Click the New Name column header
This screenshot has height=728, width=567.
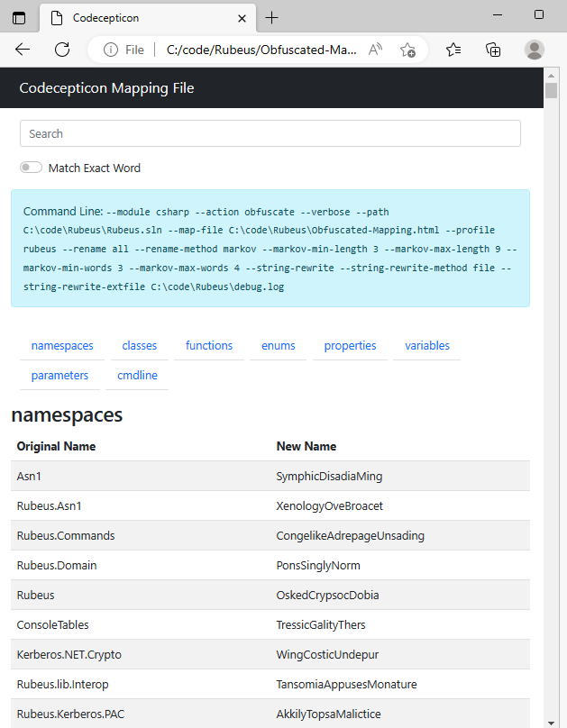(306, 447)
